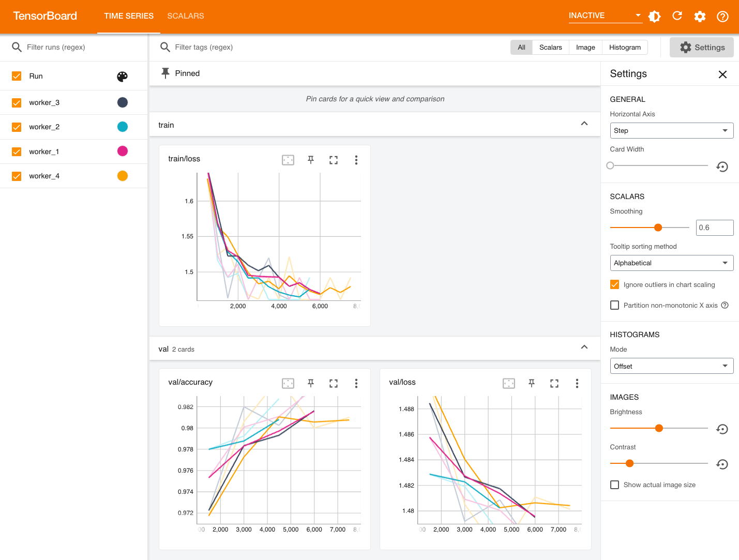The height and width of the screenshot is (560, 739).
Task: Pin the train/loss card
Action: (x=311, y=160)
